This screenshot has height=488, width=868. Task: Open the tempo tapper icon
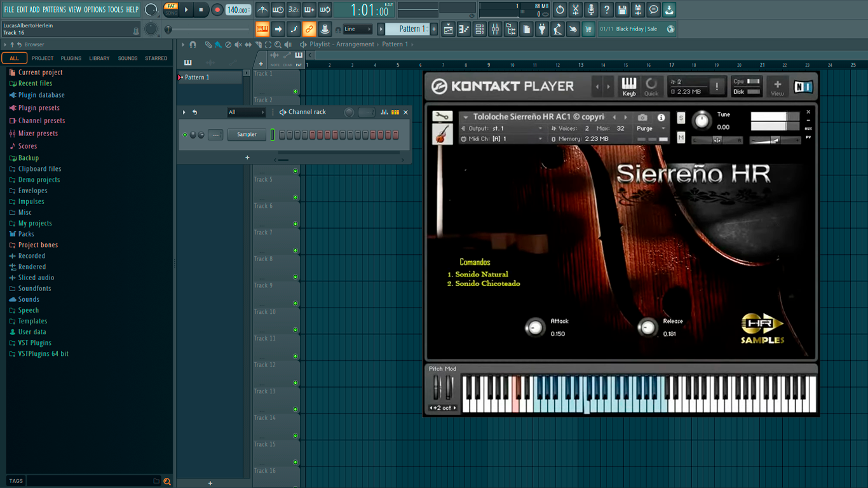[x=557, y=29]
